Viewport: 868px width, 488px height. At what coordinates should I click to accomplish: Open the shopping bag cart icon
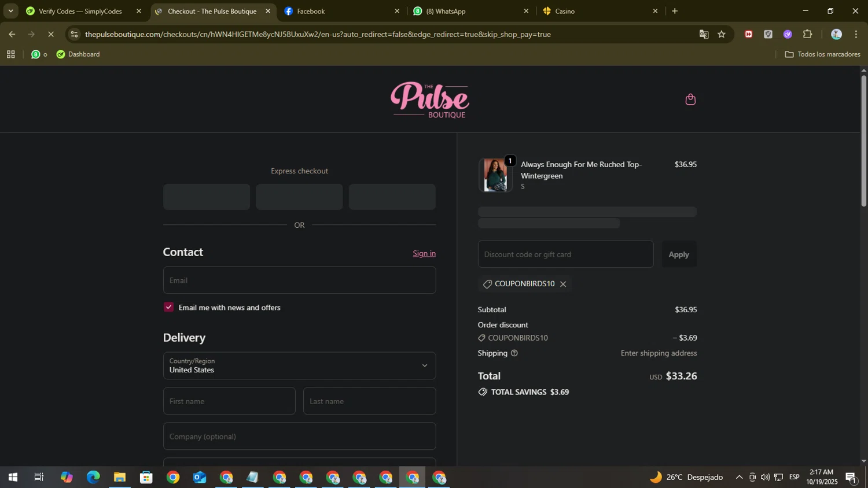coord(690,99)
